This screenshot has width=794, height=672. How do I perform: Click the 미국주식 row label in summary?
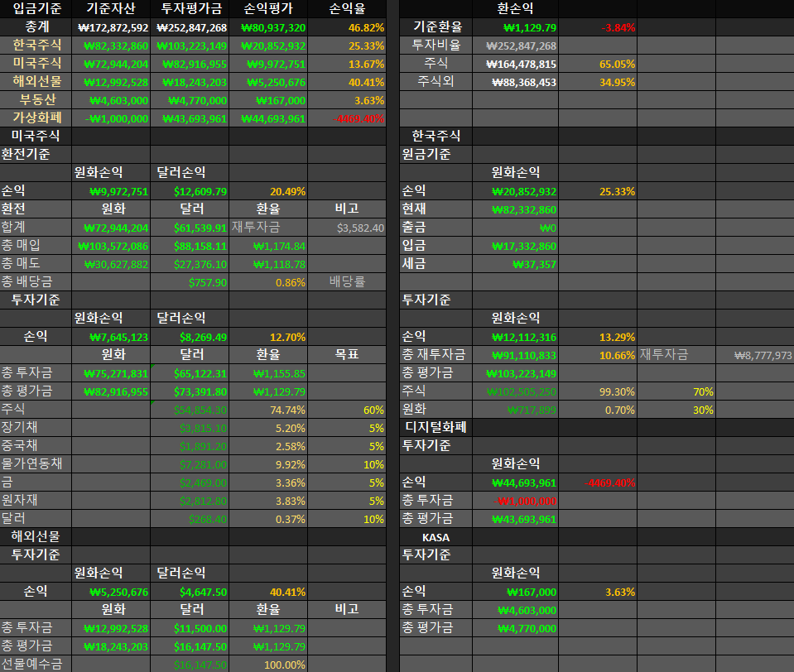point(36,64)
